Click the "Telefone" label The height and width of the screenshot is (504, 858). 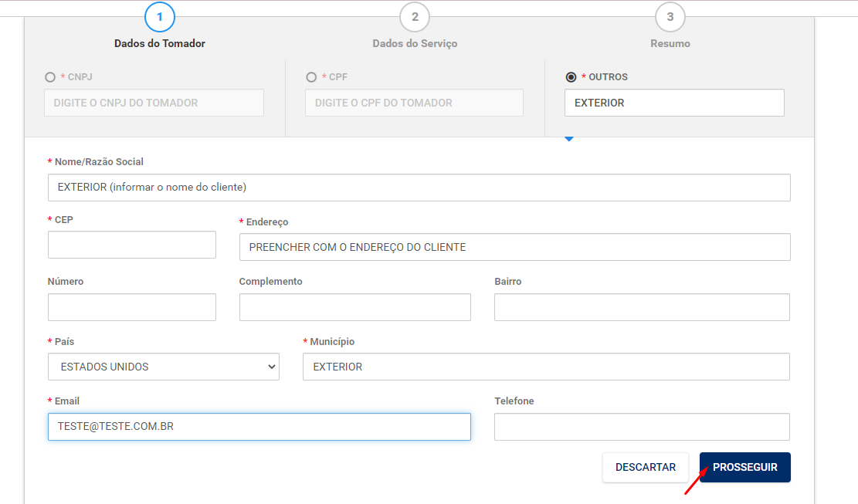(514, 401)
